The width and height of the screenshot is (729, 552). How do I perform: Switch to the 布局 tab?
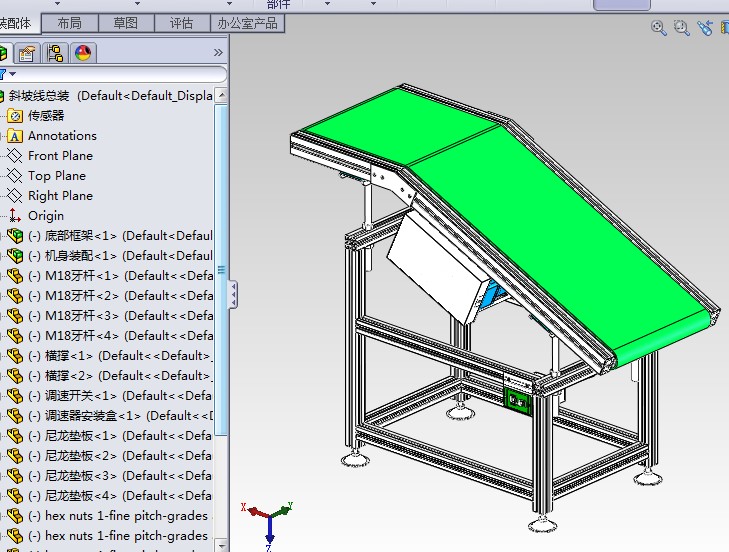pyautogui.click(x=69, y=23)
